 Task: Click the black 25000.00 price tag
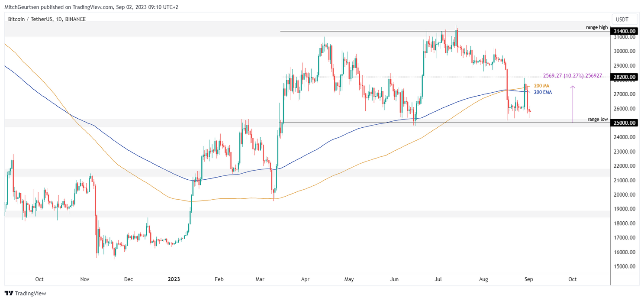pos(624,123)
